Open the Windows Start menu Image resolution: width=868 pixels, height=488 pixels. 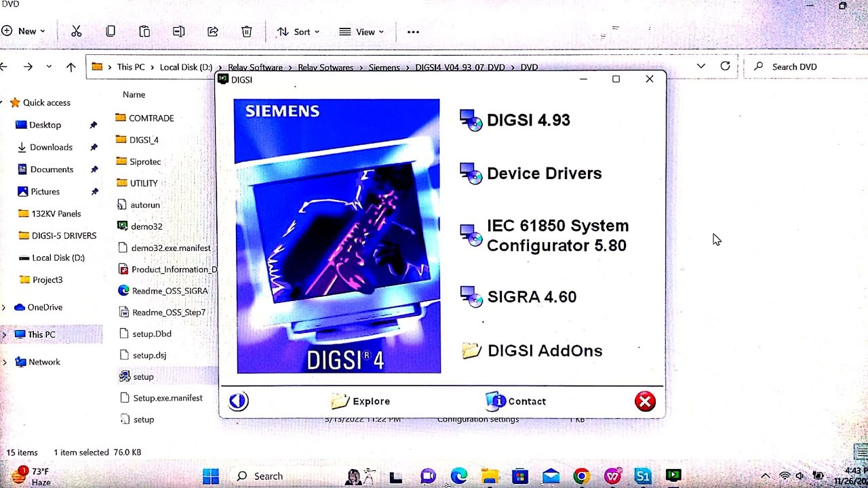(211, 476)
